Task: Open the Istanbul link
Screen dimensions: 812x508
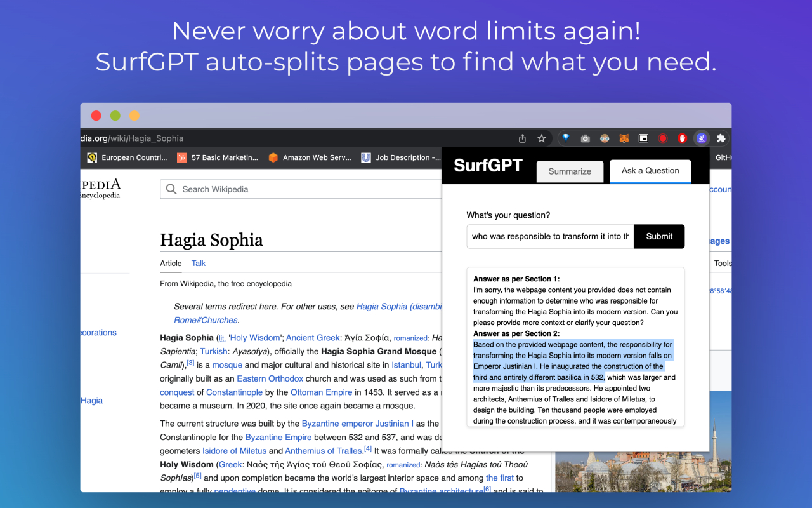Action: [406, 365]
